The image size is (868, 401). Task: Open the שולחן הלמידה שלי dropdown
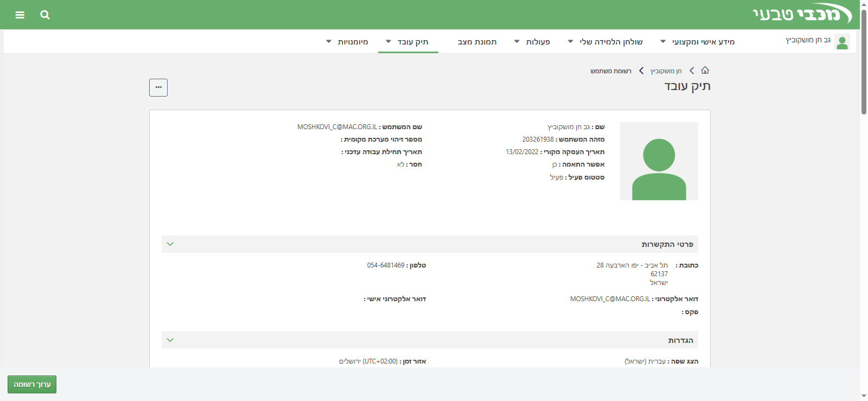coord(605,42)
